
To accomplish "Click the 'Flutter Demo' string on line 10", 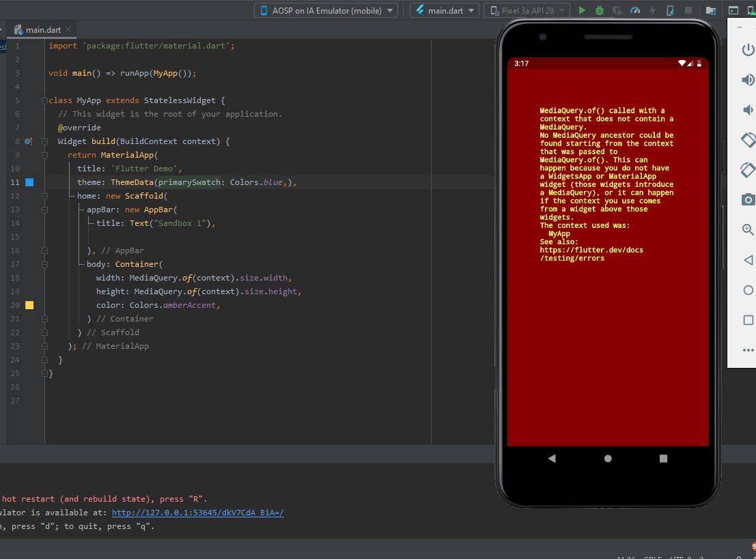I will [143, 169].
